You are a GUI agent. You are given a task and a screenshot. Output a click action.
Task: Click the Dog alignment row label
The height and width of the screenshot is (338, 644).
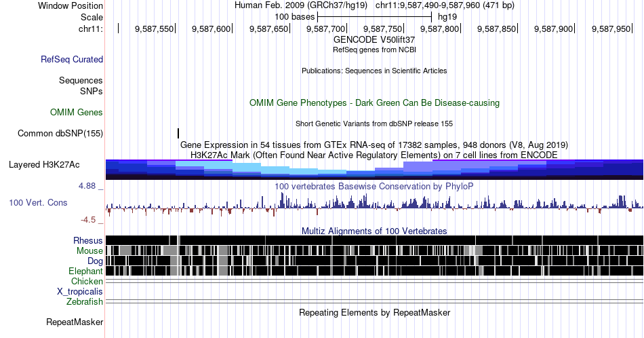(96, 261)
